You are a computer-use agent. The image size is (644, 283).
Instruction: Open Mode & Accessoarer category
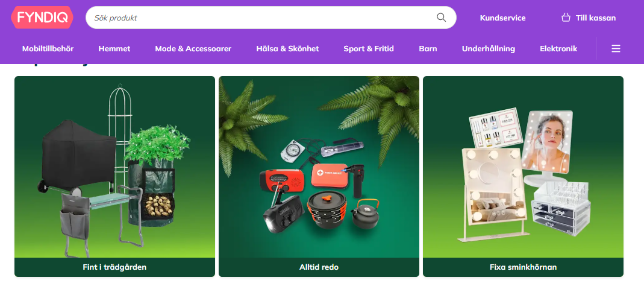point(193,49)
